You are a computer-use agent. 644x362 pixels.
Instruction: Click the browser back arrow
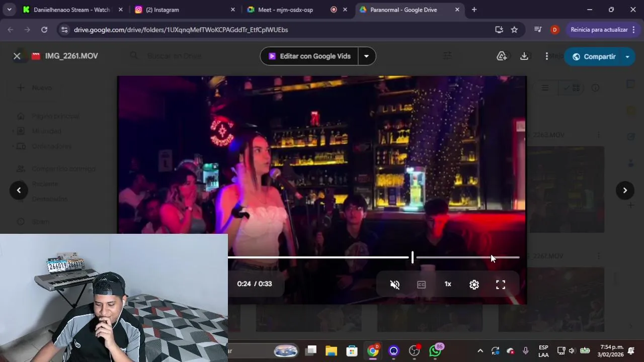coord(11,30)
